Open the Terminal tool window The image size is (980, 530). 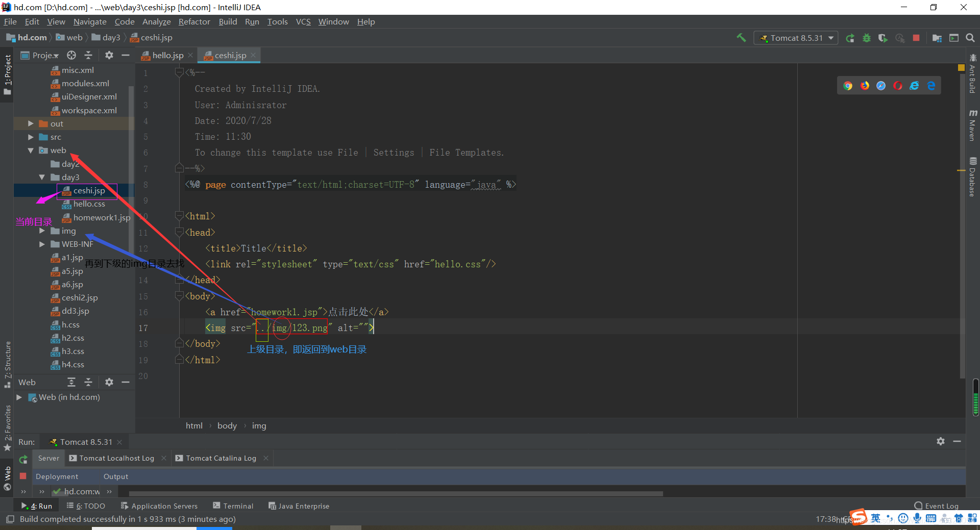tap(233, 506)
